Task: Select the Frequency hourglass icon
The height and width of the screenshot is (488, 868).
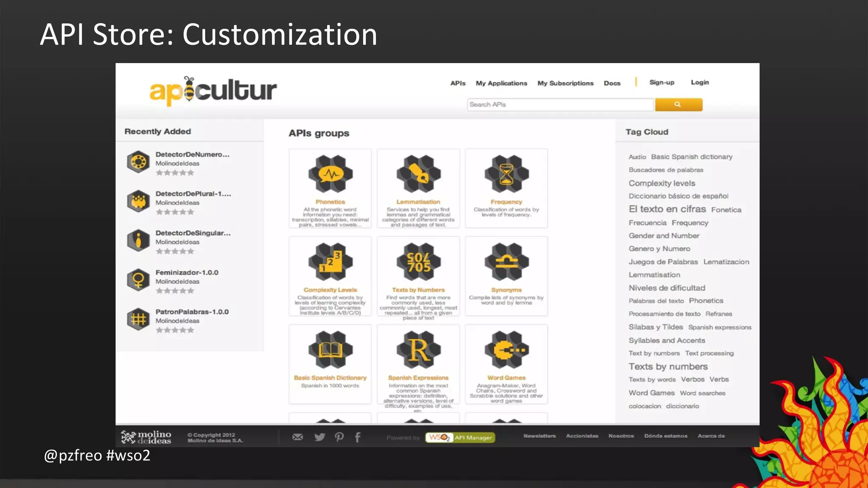Action: [x=506, y=174]
